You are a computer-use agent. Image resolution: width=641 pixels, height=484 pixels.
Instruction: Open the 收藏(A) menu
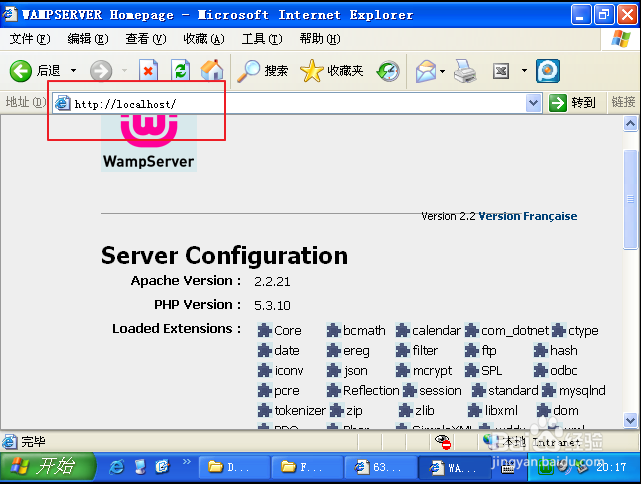click(x=204, y=39)
